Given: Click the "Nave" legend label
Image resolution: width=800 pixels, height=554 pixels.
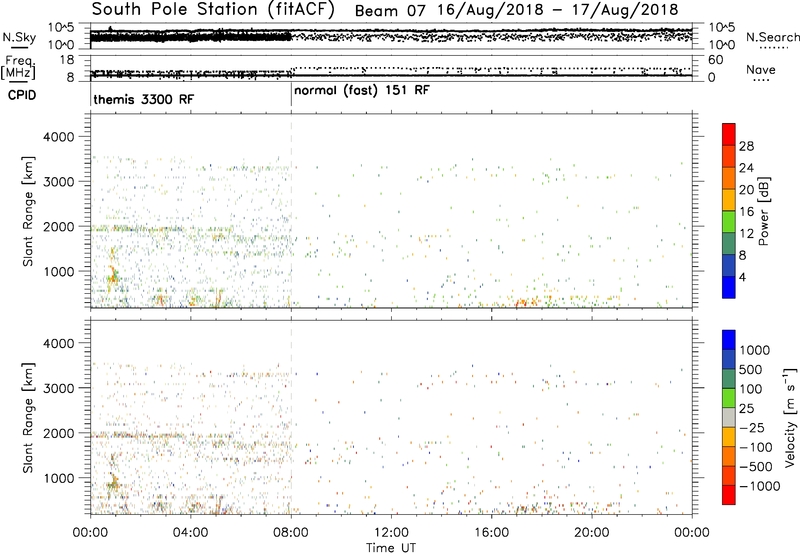Looking at the screenshot, I should [760, 70].
